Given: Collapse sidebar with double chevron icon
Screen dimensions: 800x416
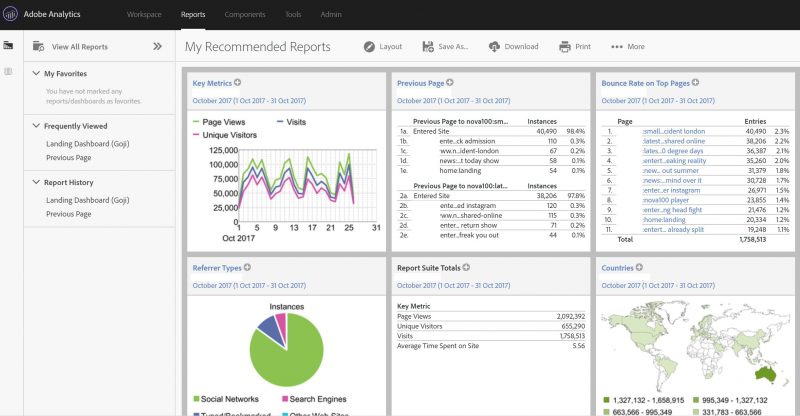Looking at the screenshot, I should (x=157, y=46).
